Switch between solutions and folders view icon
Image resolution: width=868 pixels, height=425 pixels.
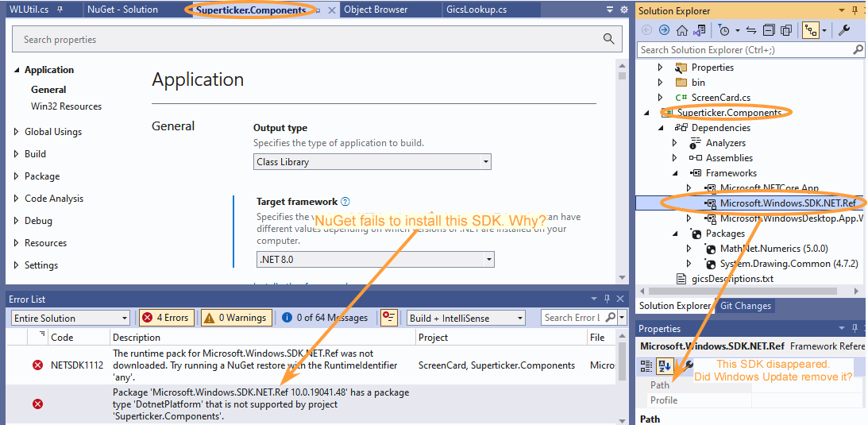click(x=700, y=30)
